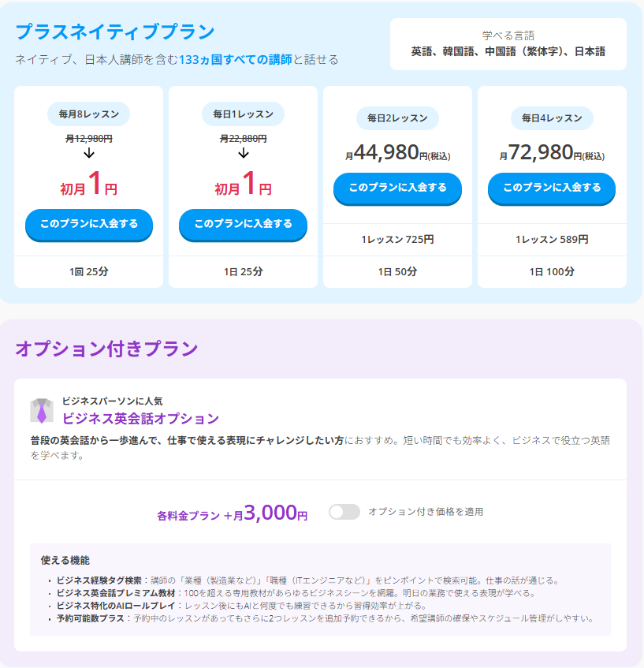Click the down arrow under 月22,880円
This screenshot has width=644, height=668.
[x=244, y=154]
